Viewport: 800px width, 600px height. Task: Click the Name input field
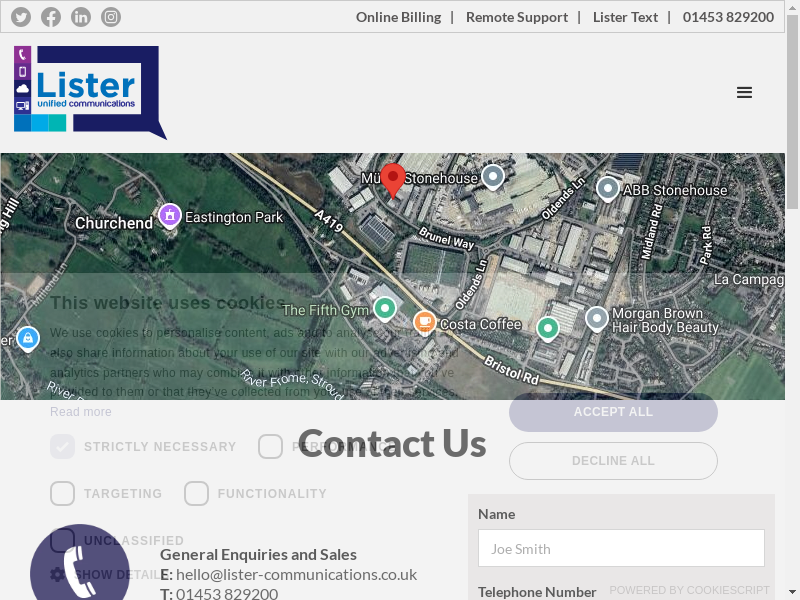621,548
